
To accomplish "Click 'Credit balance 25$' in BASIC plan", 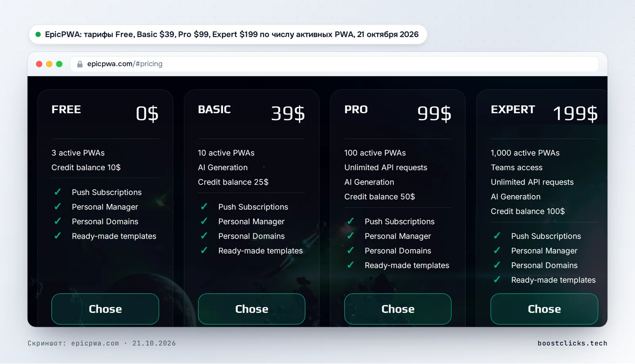I will 233,182.
